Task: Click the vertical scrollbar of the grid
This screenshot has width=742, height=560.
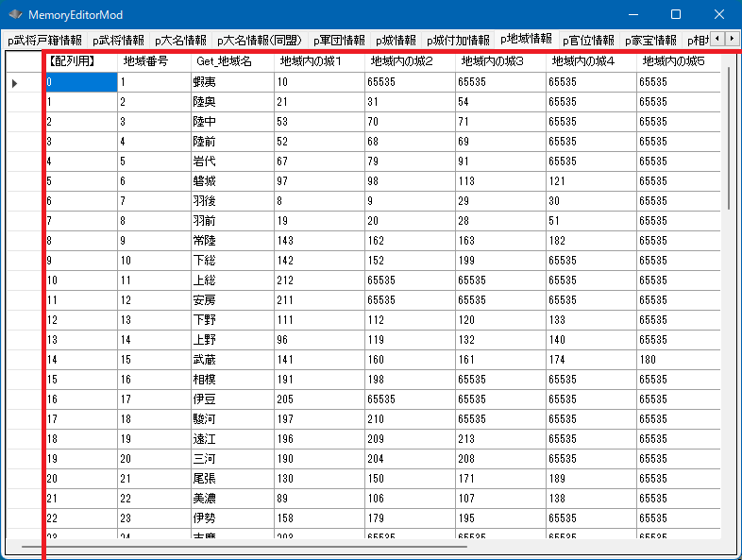Action: [x=729, y=142]
